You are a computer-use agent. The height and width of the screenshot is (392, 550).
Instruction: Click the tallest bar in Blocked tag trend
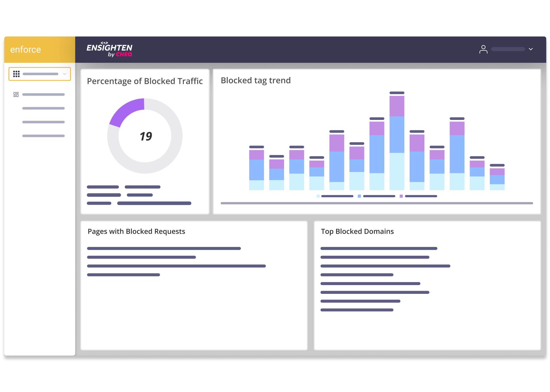[397, 141]
